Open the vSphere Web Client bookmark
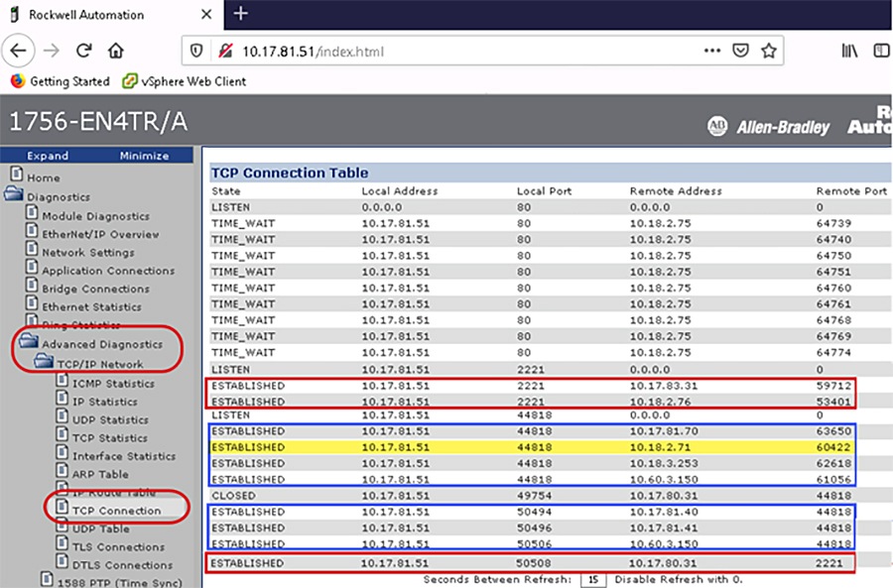Viewport: 893px width, 588px height. coord(185,81)
